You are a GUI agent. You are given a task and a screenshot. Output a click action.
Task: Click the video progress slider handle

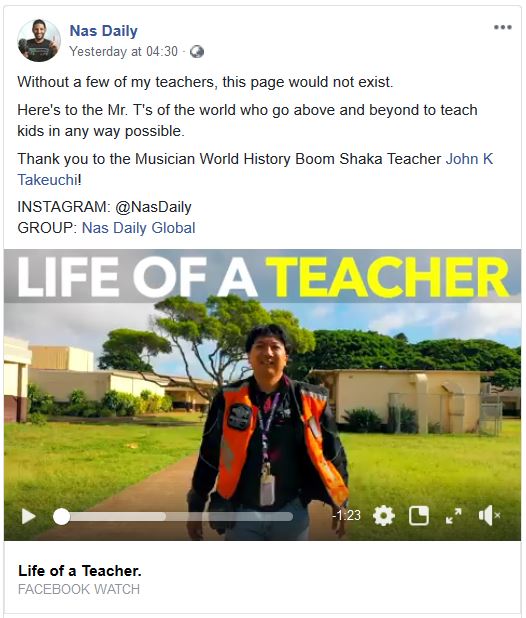(61, 516)
